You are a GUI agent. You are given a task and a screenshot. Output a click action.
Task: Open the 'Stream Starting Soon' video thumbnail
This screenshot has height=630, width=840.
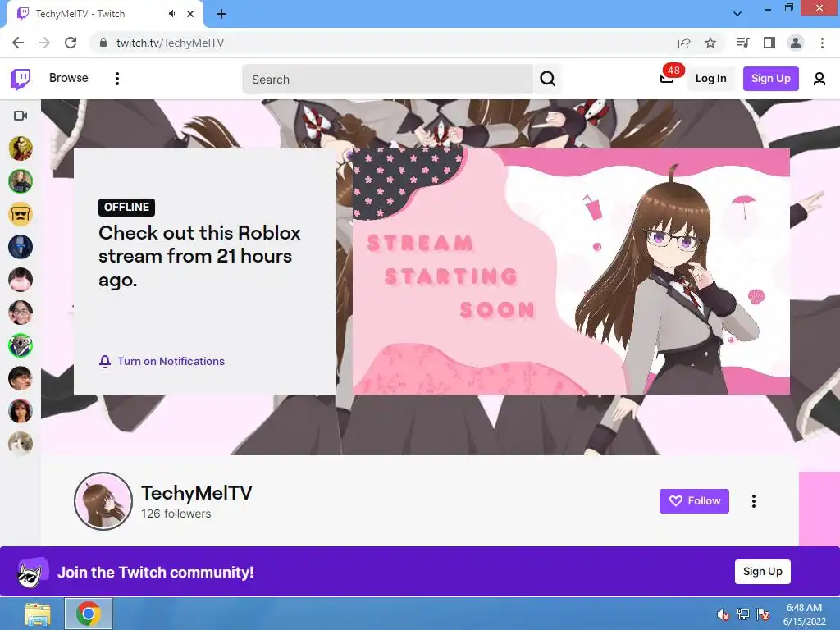point(571,272)
